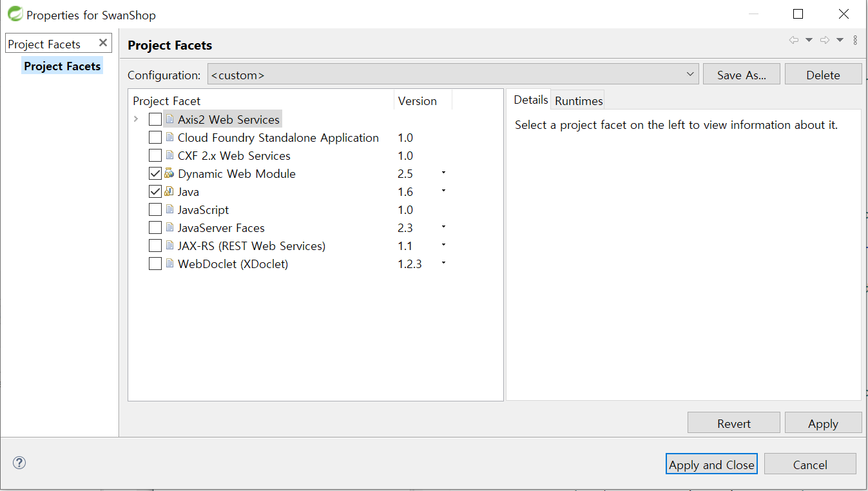Click the WebDoclet facet icon
Image resolution: width=868 pixels, height=491 pixels.
[170, 264]
